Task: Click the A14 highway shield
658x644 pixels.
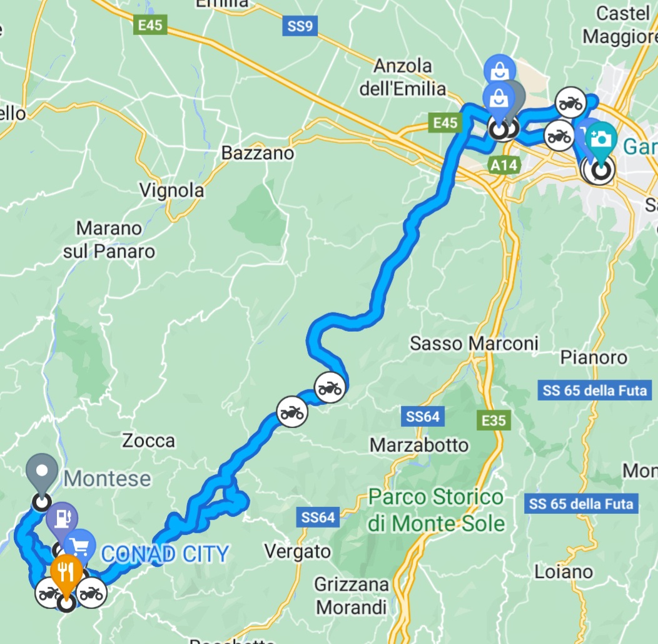Action: [505, 165]
